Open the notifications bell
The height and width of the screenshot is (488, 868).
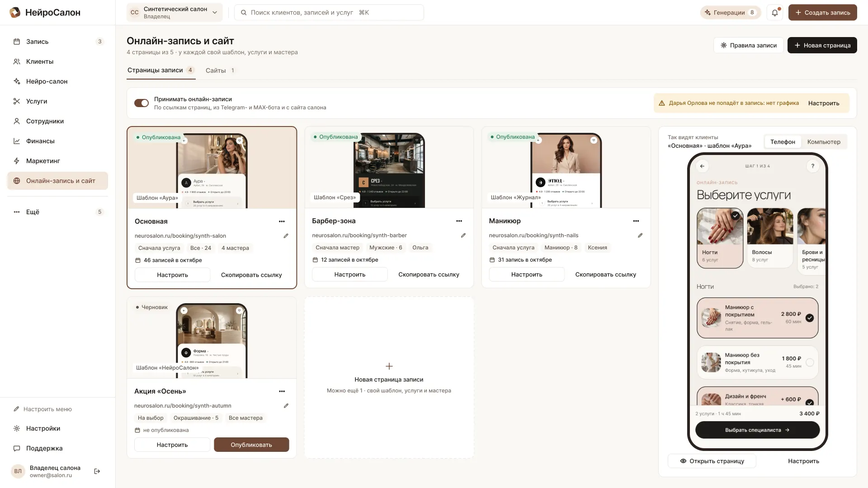point(775,13)
